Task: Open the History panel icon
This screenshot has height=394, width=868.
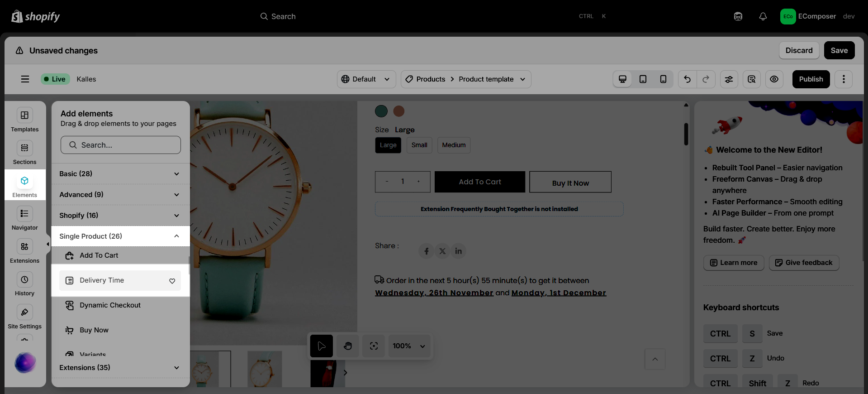Action: pos(24,280)
